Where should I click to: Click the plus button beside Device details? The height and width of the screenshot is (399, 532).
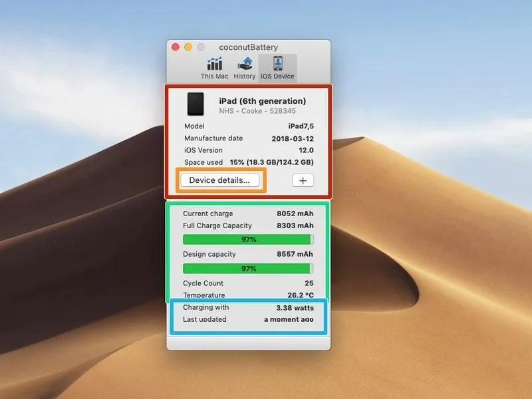pyautogui.click(x=303, y=180)
